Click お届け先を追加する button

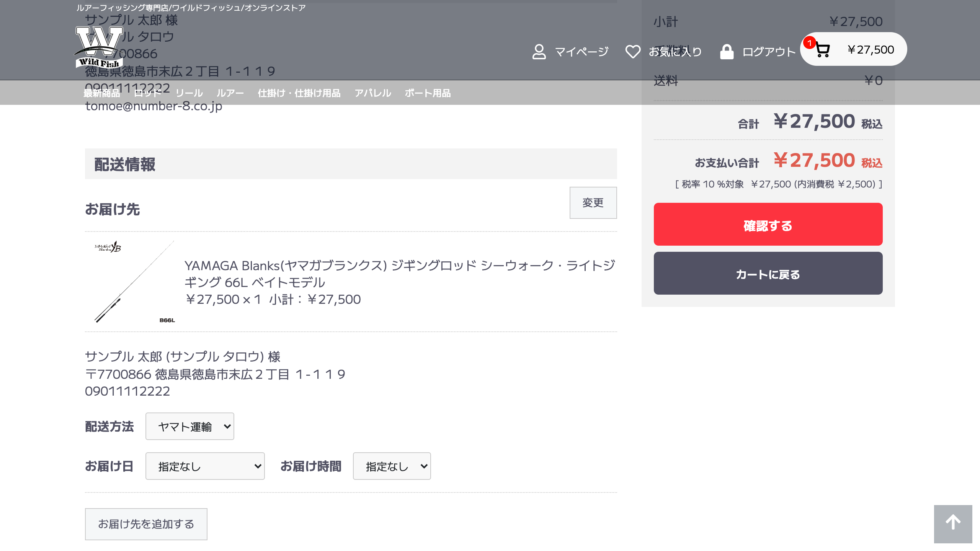(146, 524)
